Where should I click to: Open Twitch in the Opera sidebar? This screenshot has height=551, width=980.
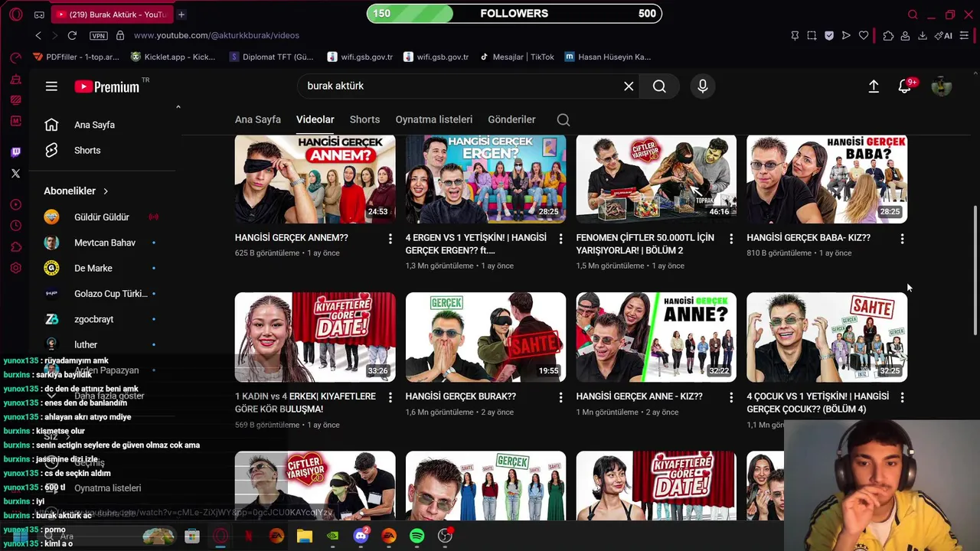pyautogui.click(x=15, y=152)
